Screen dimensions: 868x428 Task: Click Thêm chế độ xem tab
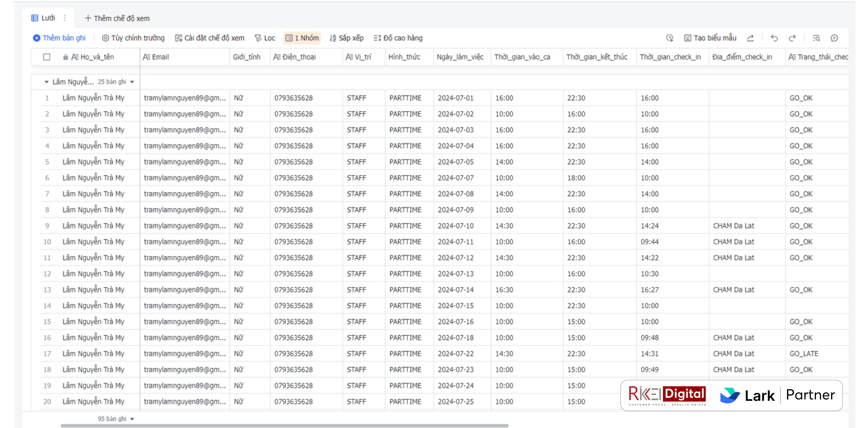click(117, 18)
